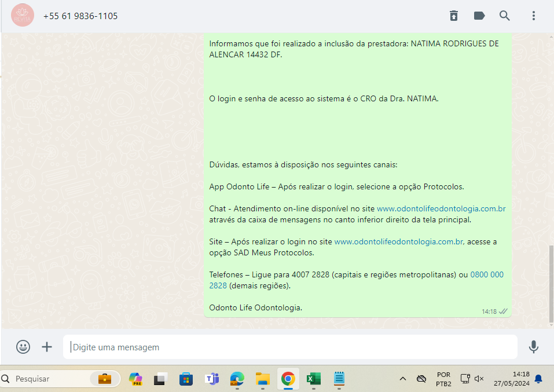Focus the 'Digite uma mensagem' field
The image size is (554, 392).
click(290, 347)
